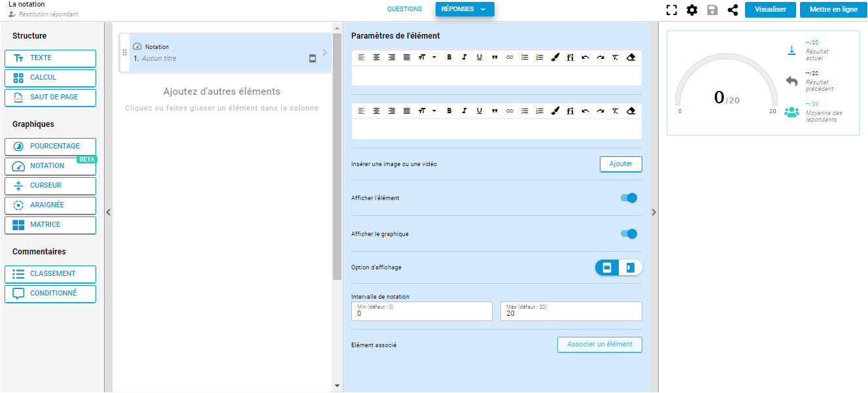Collapse the settings panel with right chevron

point(653,212)
